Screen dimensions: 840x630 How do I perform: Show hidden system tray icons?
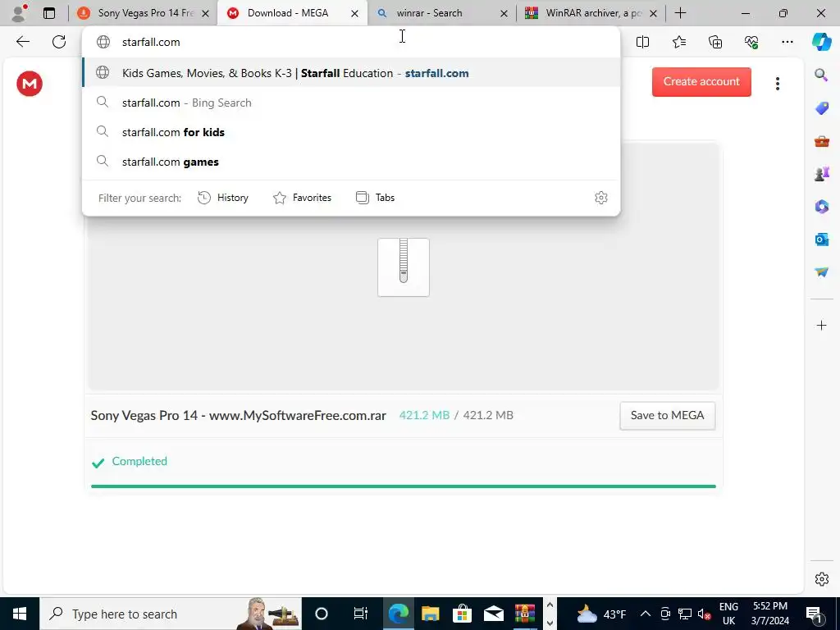click(646, 614)
